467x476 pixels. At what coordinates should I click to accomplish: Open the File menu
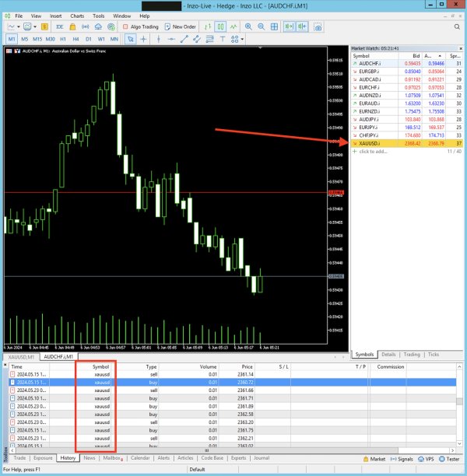(19, 16)
